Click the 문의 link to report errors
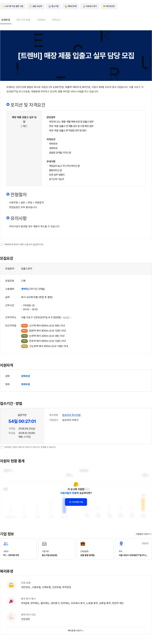 35,245
